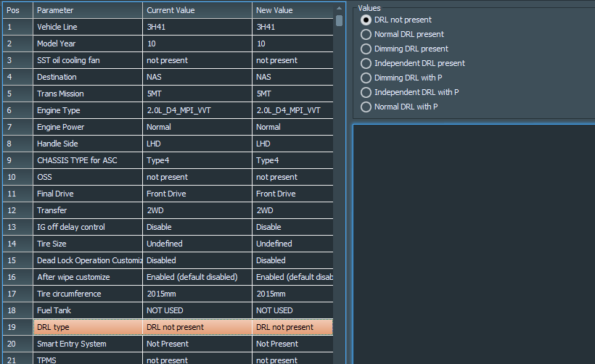Click the 'Current Value' column header
595x364 pixels.
point(197,10)
